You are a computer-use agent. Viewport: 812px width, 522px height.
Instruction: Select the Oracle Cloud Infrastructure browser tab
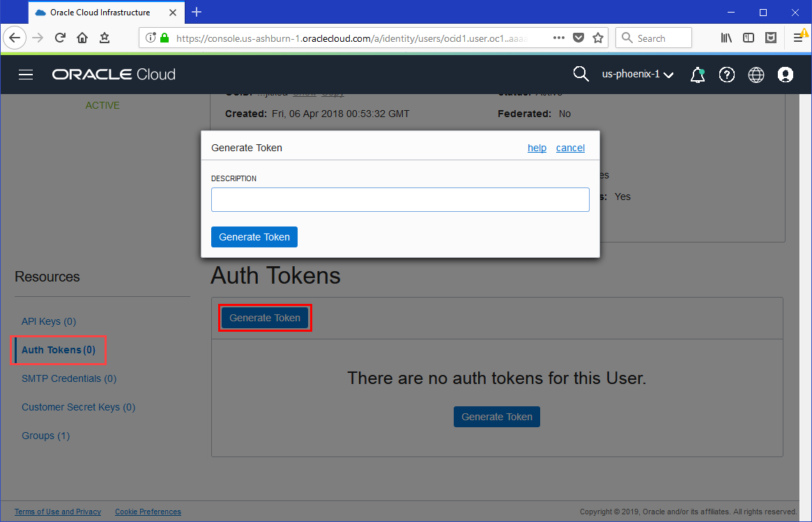(x=106, y=13)
